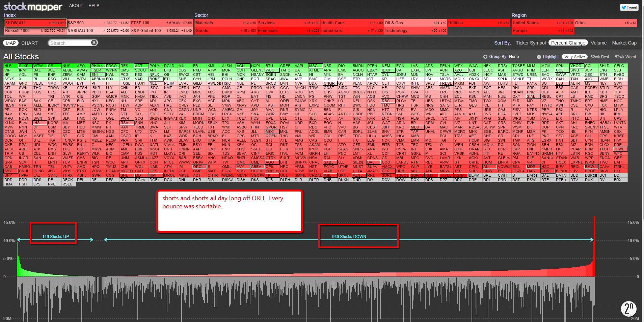Filter by Financials sector
The height and width of the screenshot is (322, 644).
pyautogui.click(x=289, y=31)
